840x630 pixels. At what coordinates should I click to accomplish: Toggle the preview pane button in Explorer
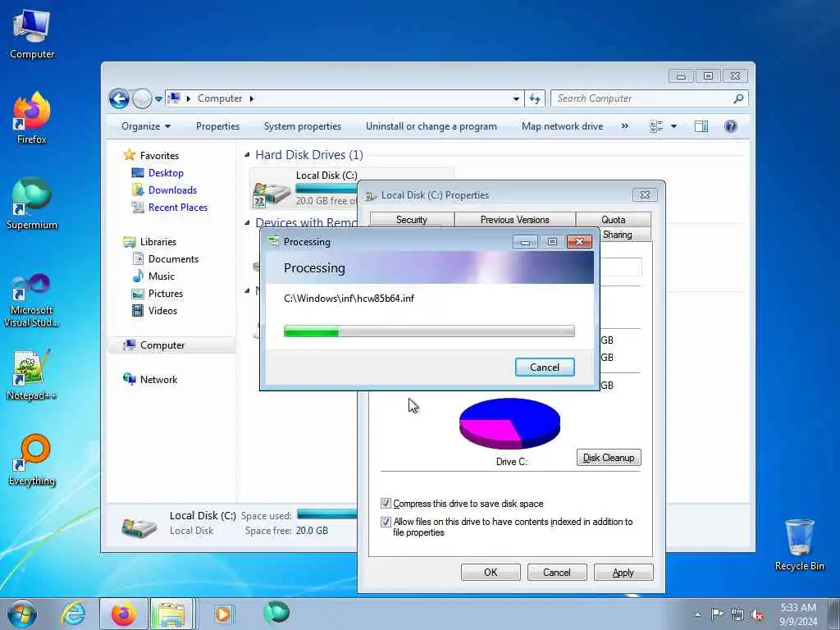(701, 126)
